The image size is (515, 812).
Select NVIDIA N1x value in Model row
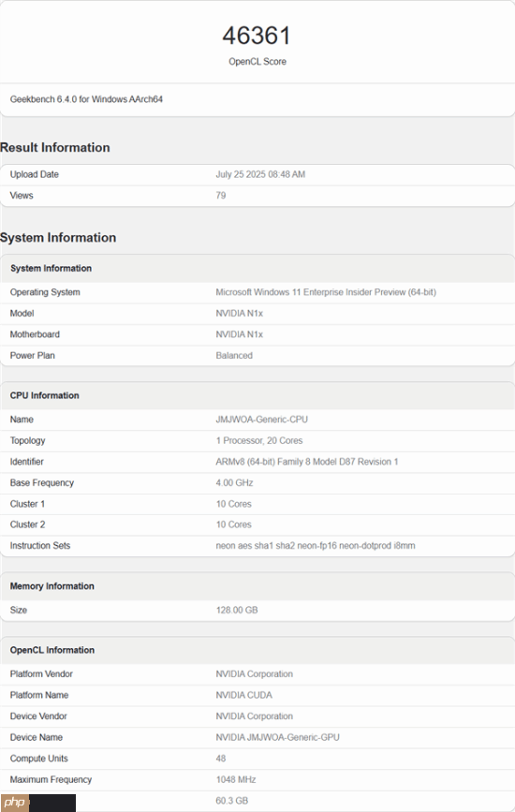(240, 314)
